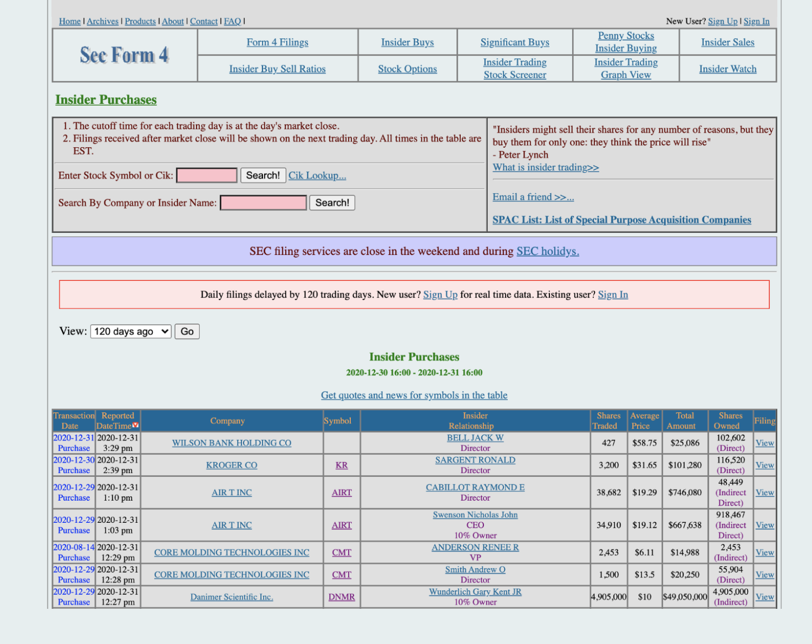This screenshot has height=644, width=812.
Task: Open SARGENT RONALD insider link
Action: pos(475,460)
